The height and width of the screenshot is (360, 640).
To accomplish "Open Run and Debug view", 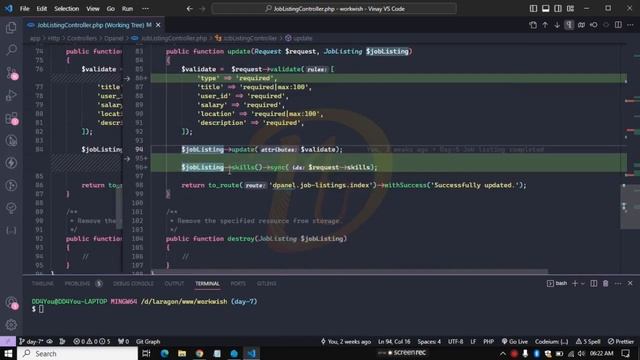I will (11, 96).
